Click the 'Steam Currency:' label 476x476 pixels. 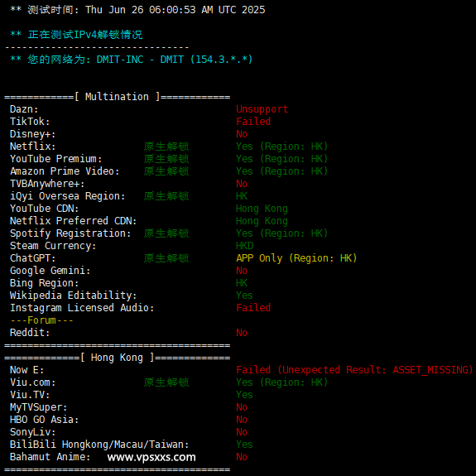point(53,246)
